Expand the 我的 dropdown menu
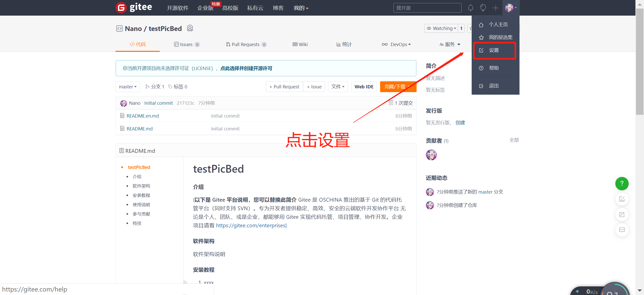The image size is (644, 295). 302,8
